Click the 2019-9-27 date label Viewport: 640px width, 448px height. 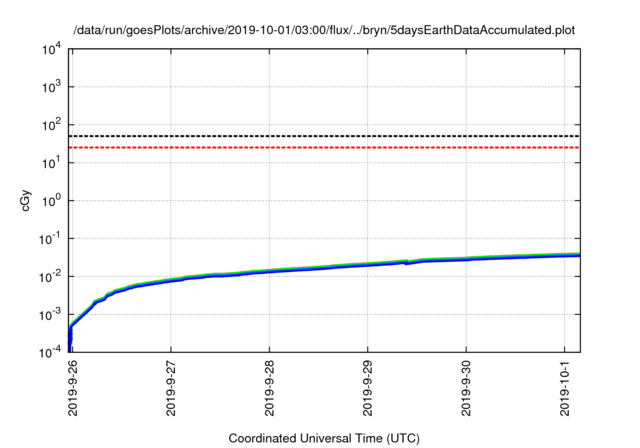171,388
